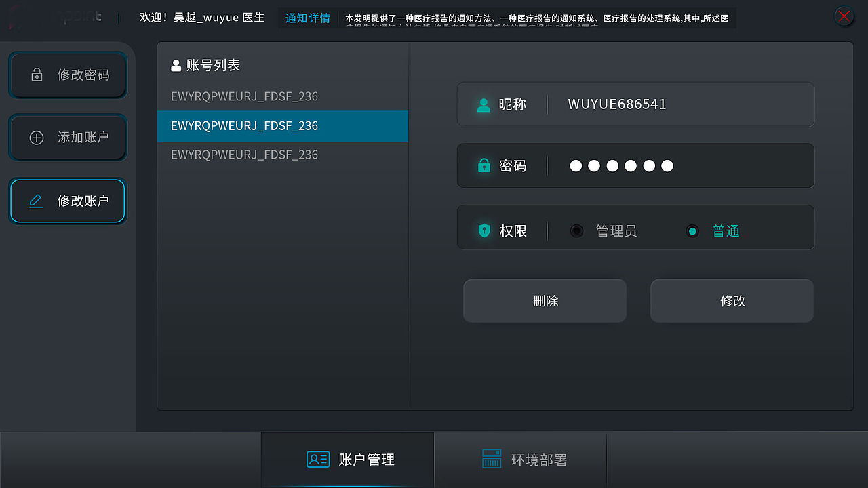868x488 pixels.
Task: Click the masked password input field
Action: (x=678, y=165)
